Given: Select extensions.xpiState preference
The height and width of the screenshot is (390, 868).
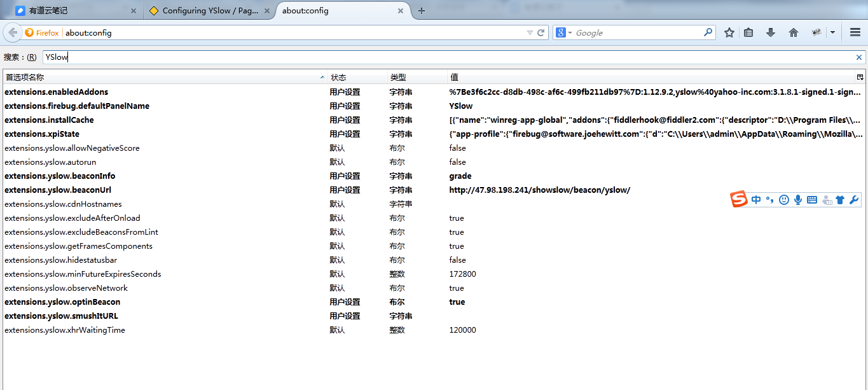Looking at the screenshot, I should coord(434,134).
